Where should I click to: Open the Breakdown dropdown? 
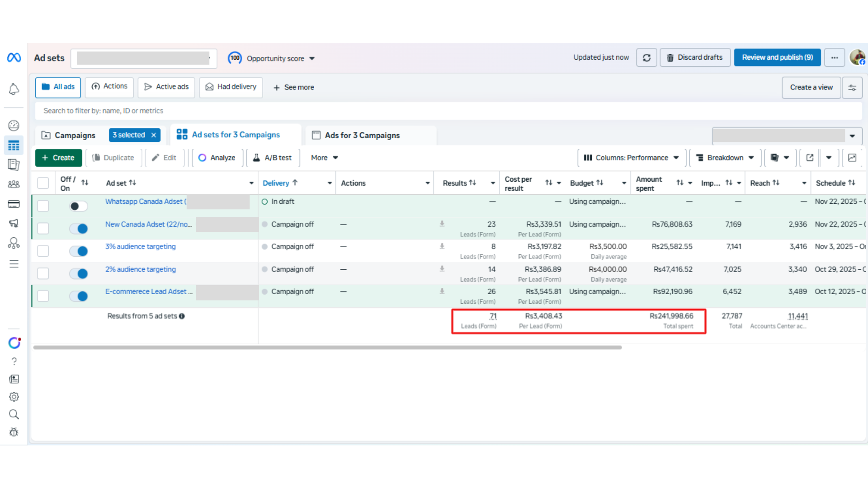click(x=725, y=158)
